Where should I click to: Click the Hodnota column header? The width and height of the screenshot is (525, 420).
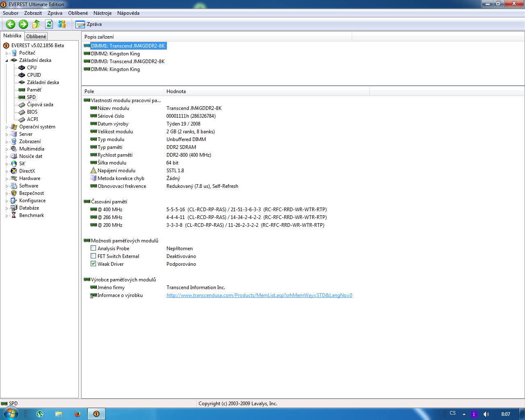[x=176, y=91]
